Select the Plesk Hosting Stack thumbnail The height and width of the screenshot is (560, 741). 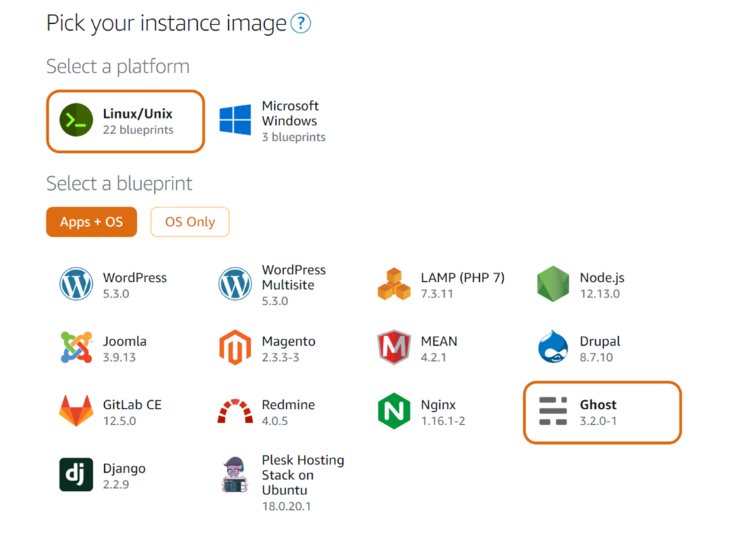pyautogui.click(x=235, y=476)
